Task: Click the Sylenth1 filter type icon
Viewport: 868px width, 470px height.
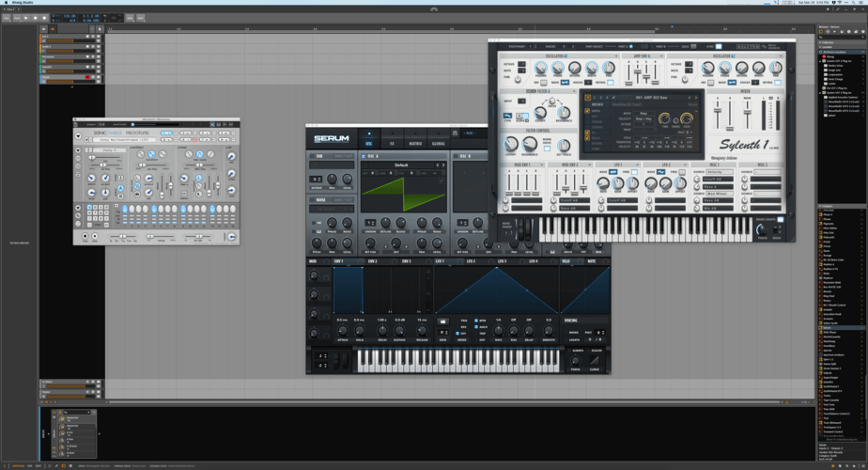Action: pos(507,116)
